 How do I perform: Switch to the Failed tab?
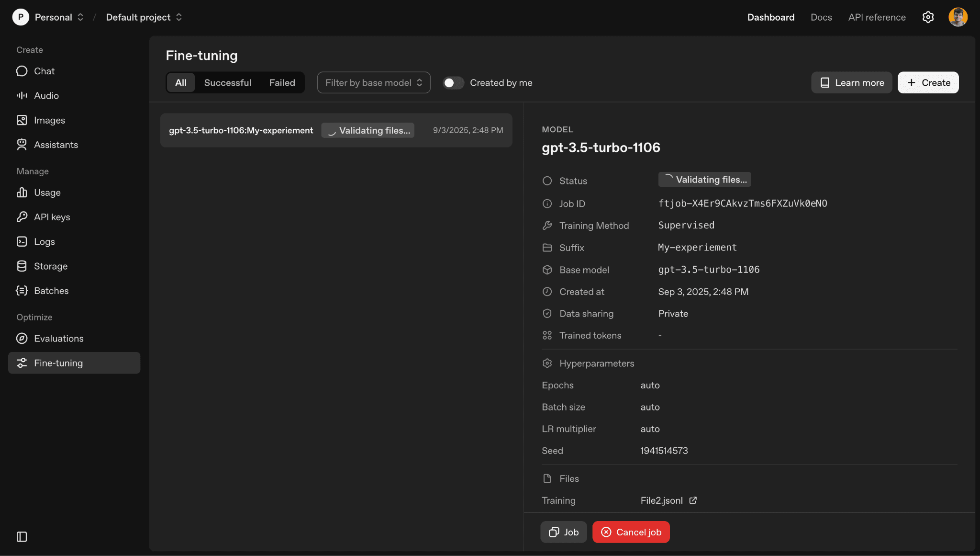pos(282,83)
